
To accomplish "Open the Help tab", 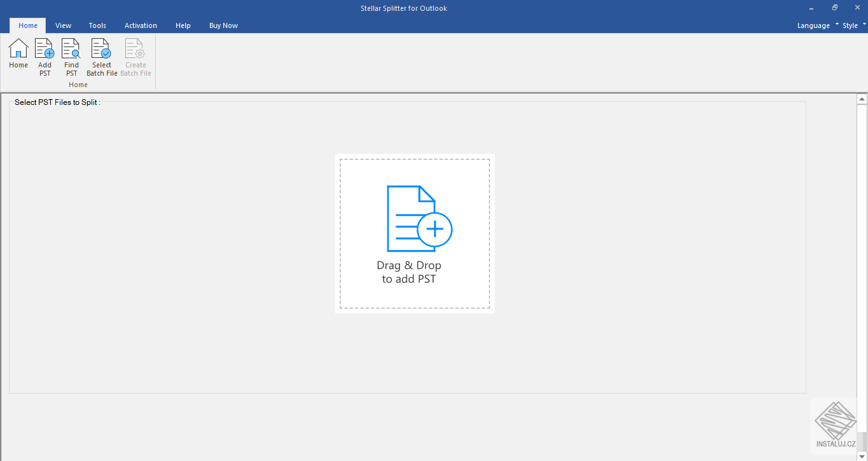I will (183, 25).
